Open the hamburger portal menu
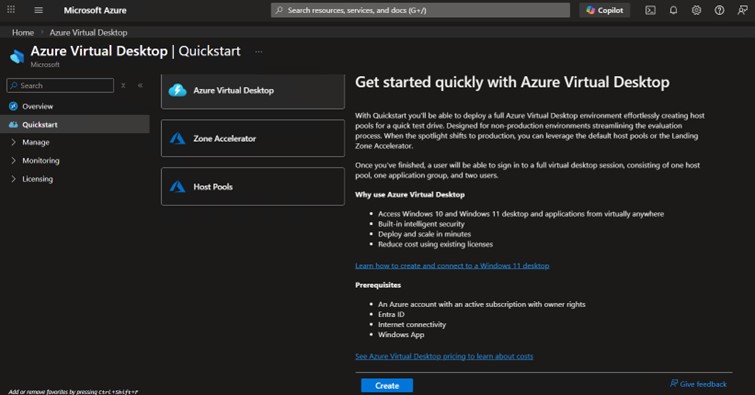The width and height of the screenshot is (755, 395). (x=39, y=10)
